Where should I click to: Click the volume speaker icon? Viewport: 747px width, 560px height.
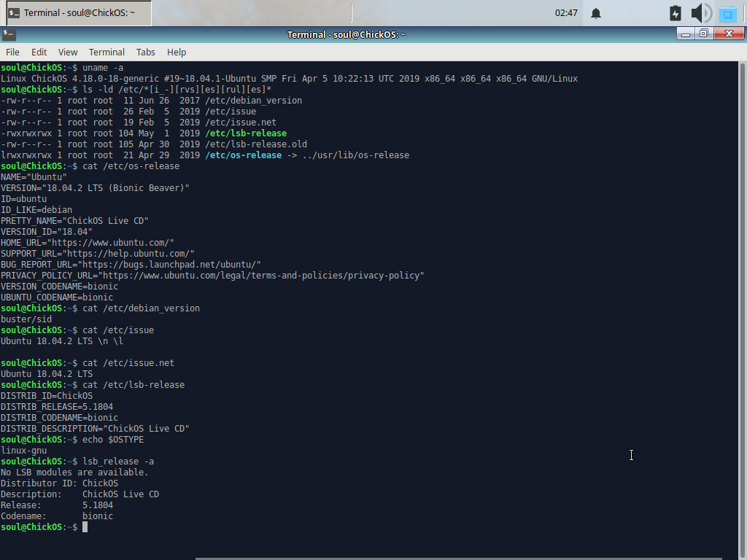701,13
